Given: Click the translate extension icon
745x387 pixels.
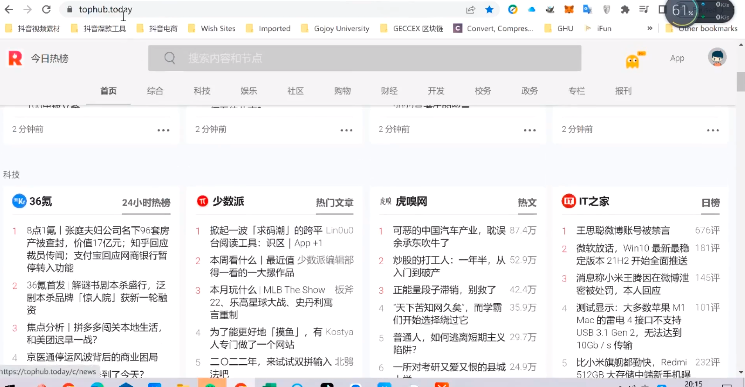Looking at the screenshot, I should tap(587, 9).
